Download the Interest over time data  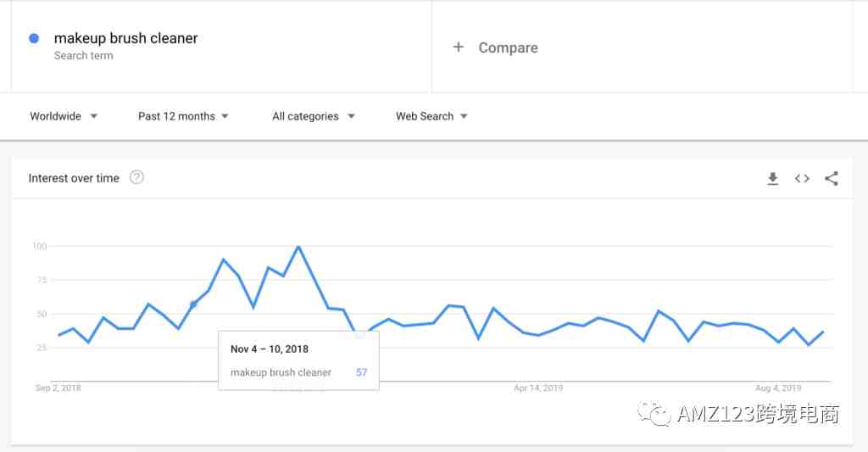click(x=773, y=178)
